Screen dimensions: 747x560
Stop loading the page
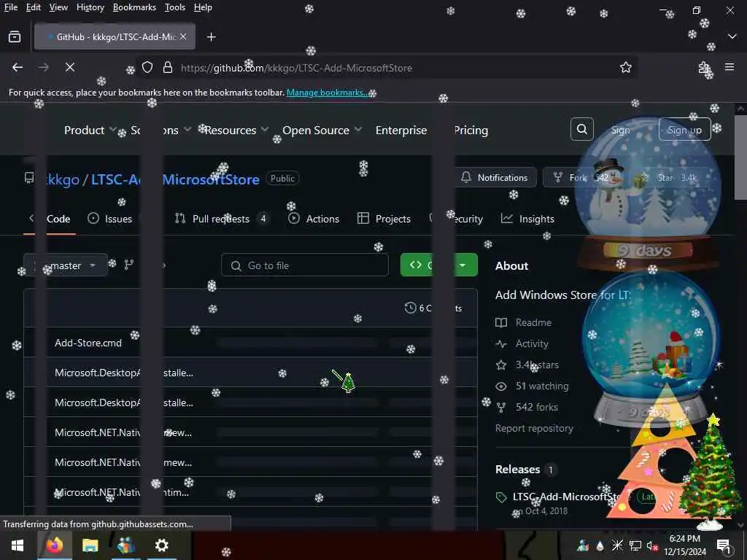[69, 68]
